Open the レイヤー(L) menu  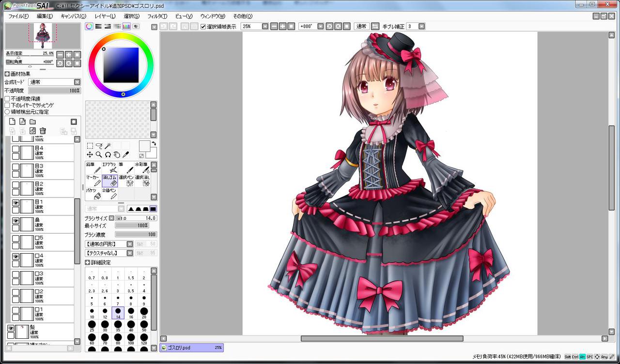[105, 16]
